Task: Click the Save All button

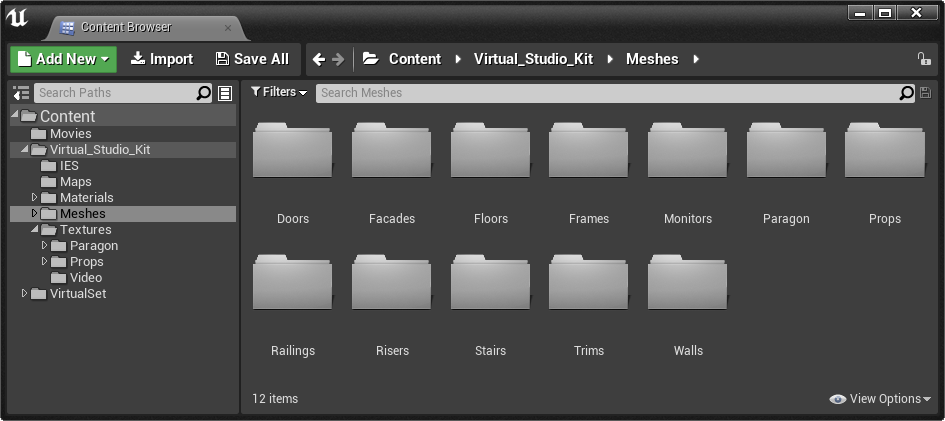Action: [252, 59]
